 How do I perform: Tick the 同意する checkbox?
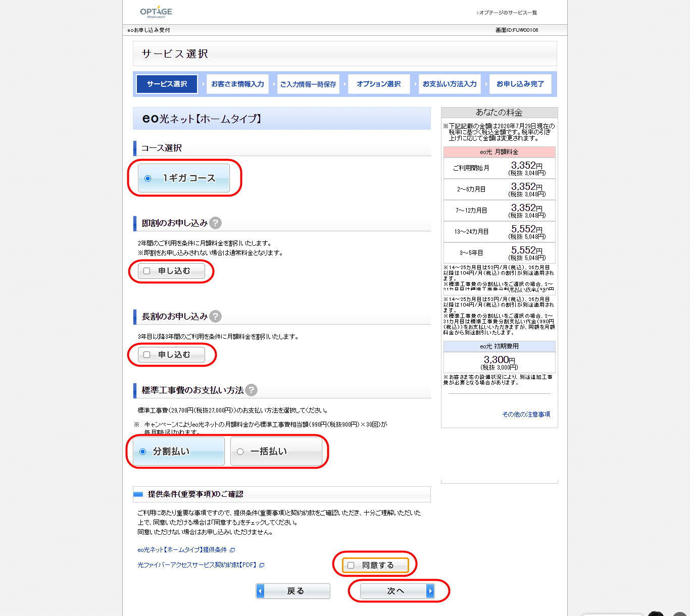tap(351, 566)
